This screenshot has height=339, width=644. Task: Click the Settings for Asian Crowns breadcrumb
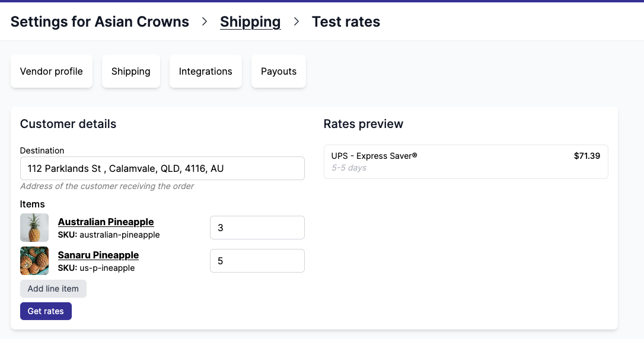click(100, 22)
